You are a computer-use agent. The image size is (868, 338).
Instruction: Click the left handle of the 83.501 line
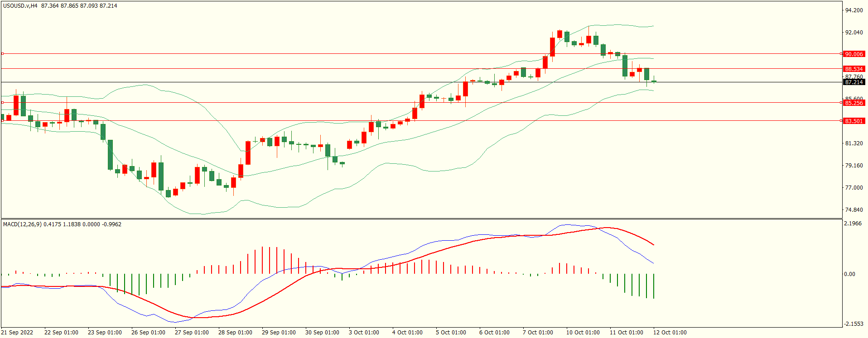3,121
